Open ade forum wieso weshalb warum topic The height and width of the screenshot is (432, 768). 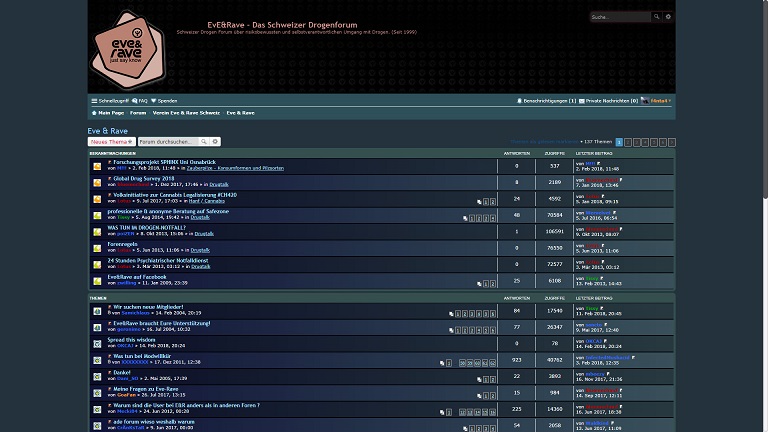tap(154, 422)
